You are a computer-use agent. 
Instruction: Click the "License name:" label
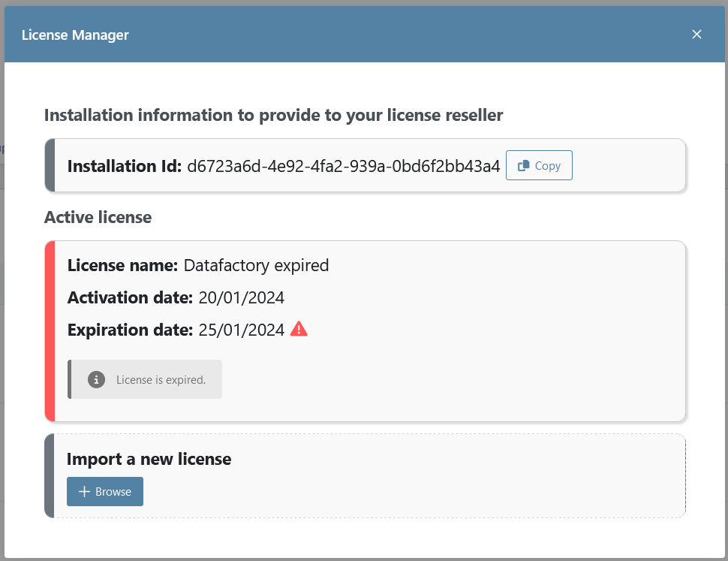122,265
